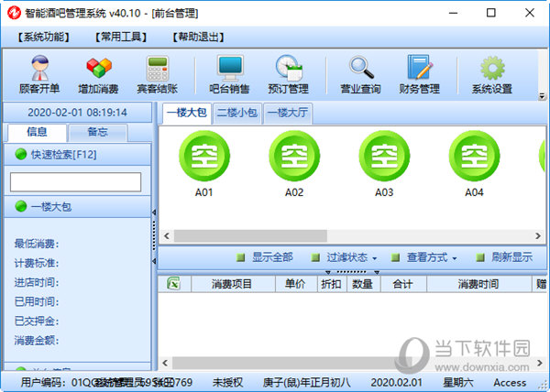This screenshot has width=550, height=392.
Task: Click the 星期六 status bar entry
Action: (457, 382)
